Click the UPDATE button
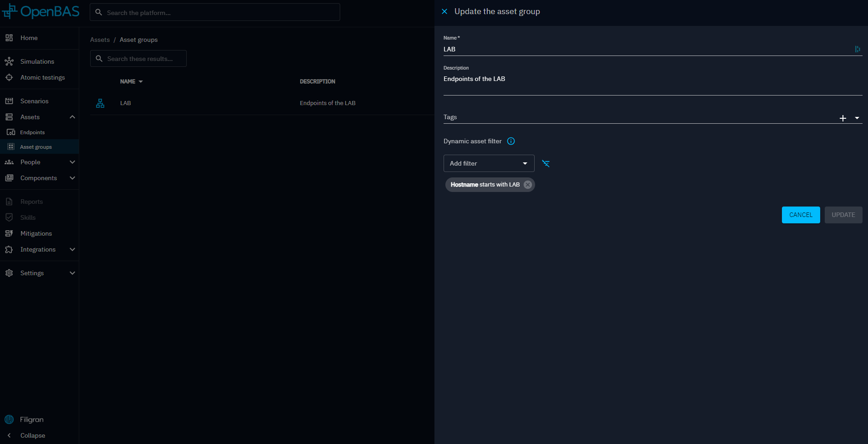Screen dimensions: 868x444 pos(843,215)
